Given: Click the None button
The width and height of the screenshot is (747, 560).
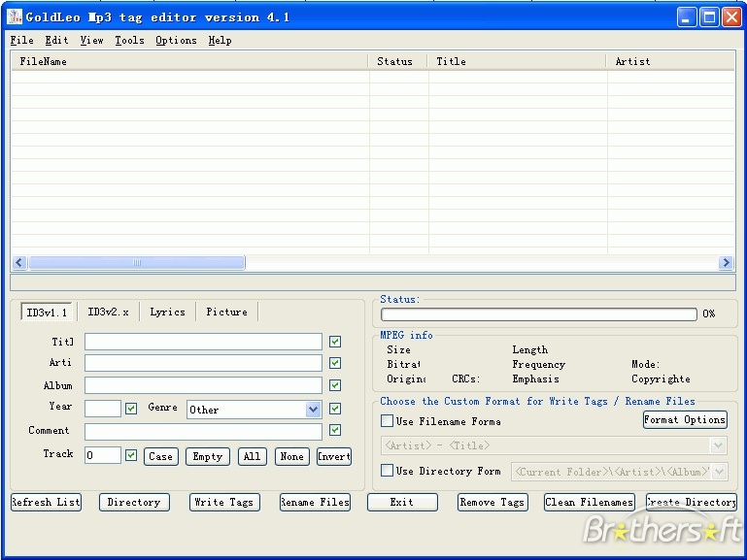Looking at the screenshot, I should (x=292, y=456).
